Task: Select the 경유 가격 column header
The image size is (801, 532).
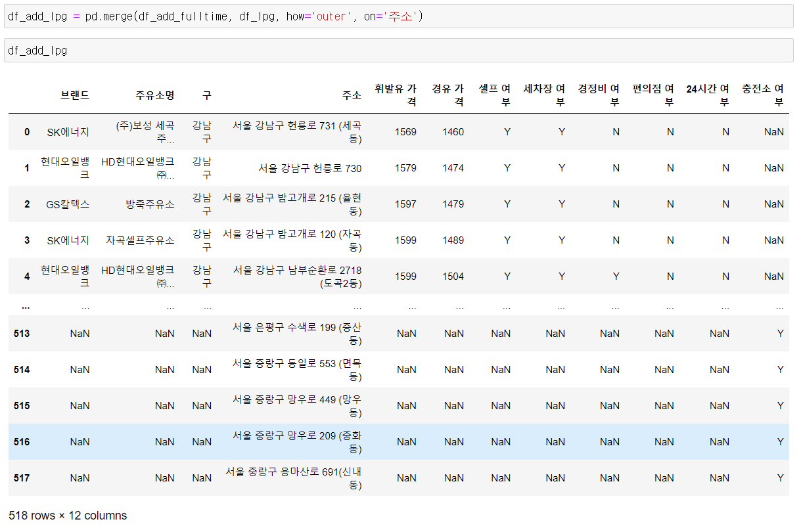Action: coord(448,95)
